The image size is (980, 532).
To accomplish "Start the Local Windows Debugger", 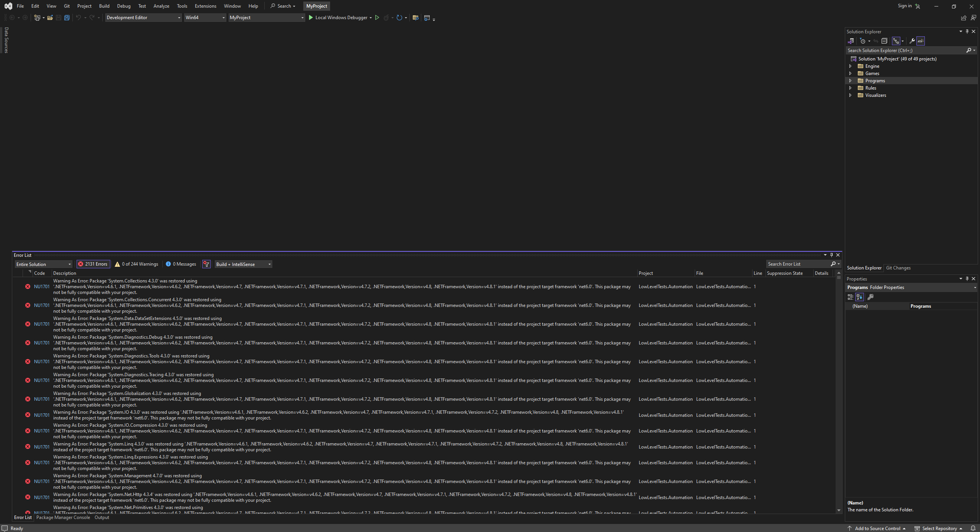I will click(338, 18).
